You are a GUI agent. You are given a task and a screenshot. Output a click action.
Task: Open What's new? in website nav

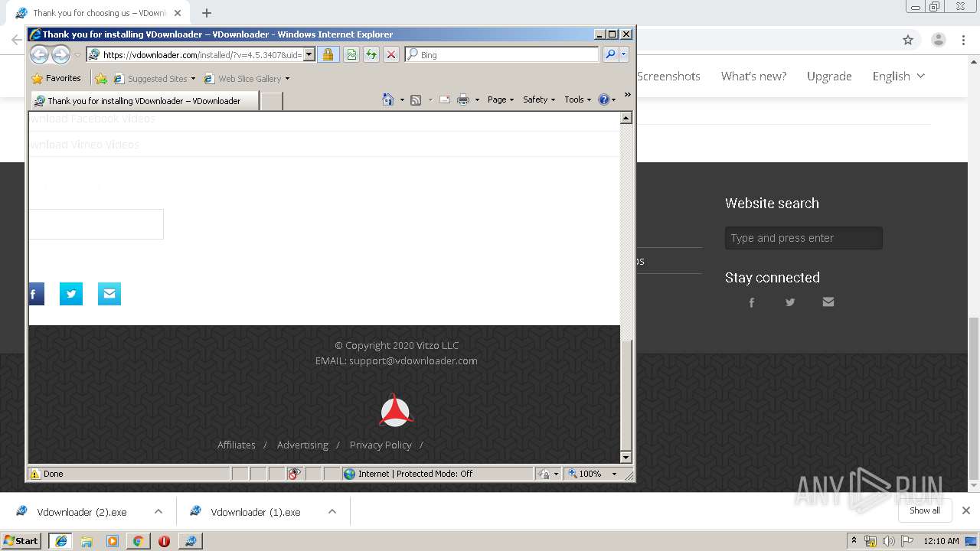(753, 76)
